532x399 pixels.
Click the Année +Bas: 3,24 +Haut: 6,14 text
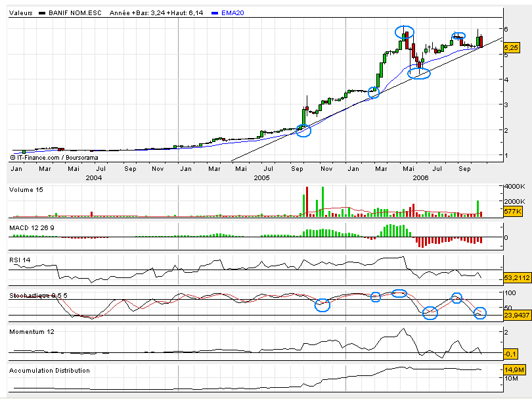(156, 13)
